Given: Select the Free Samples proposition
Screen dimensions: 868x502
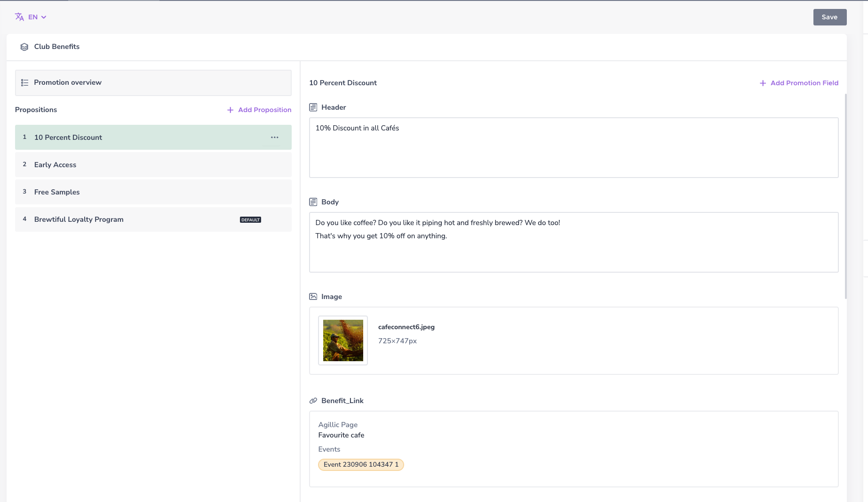Looking at the screenshot, I should pos(153,192).
